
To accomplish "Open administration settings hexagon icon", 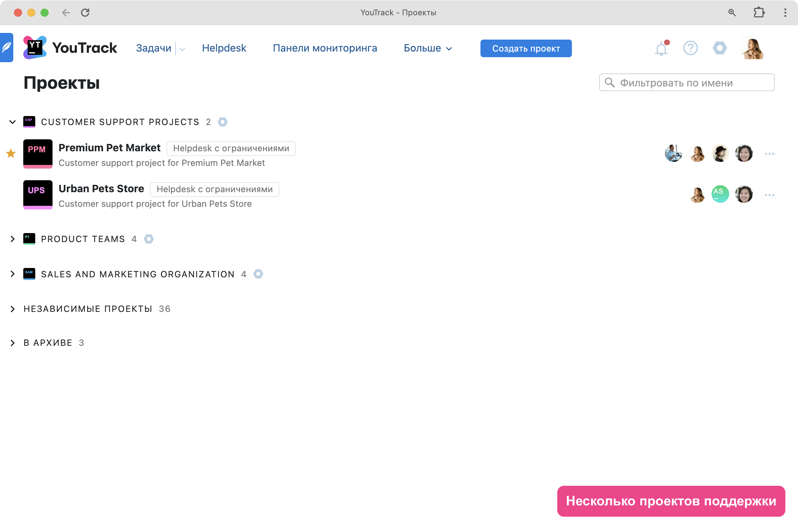I will click(719, 48).
